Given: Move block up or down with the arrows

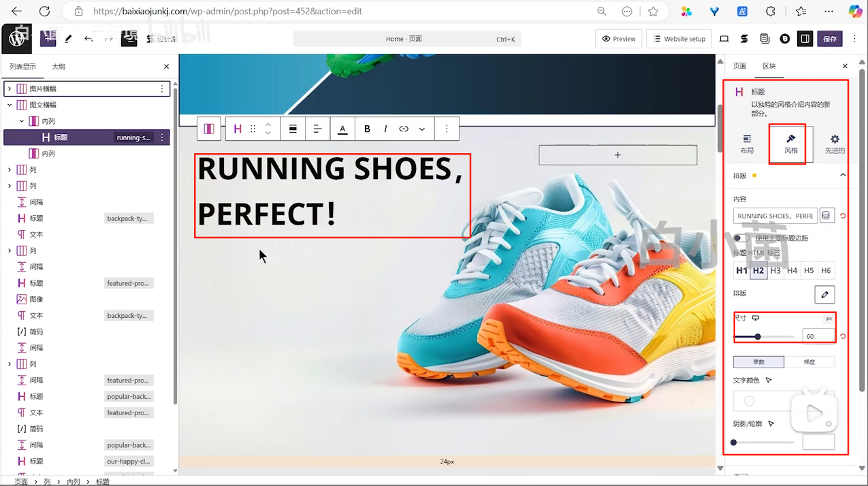Looking at the screenshot, I should click(x=268, y=129).
